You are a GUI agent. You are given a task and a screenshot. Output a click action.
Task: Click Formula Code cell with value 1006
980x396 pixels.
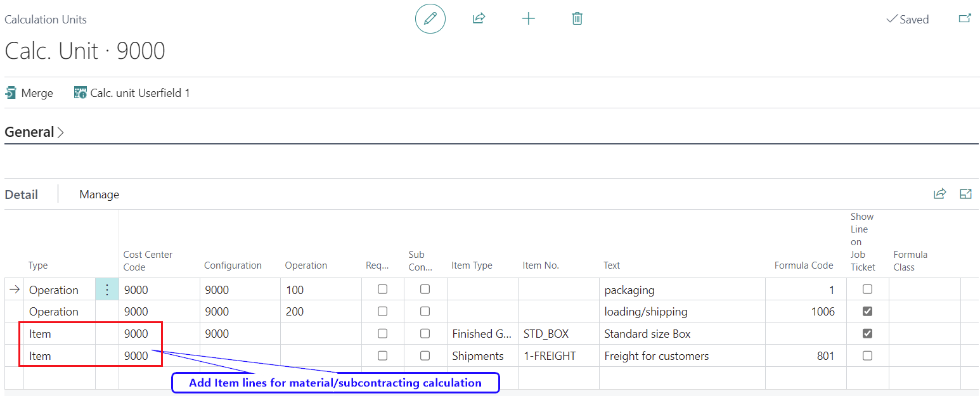(806, 312)
